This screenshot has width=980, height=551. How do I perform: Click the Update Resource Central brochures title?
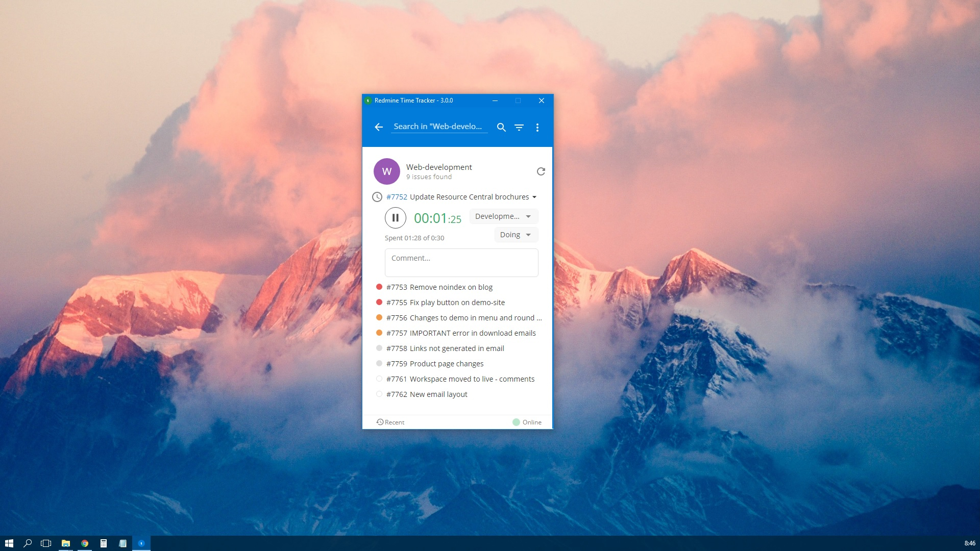click(x=469, y=197)
